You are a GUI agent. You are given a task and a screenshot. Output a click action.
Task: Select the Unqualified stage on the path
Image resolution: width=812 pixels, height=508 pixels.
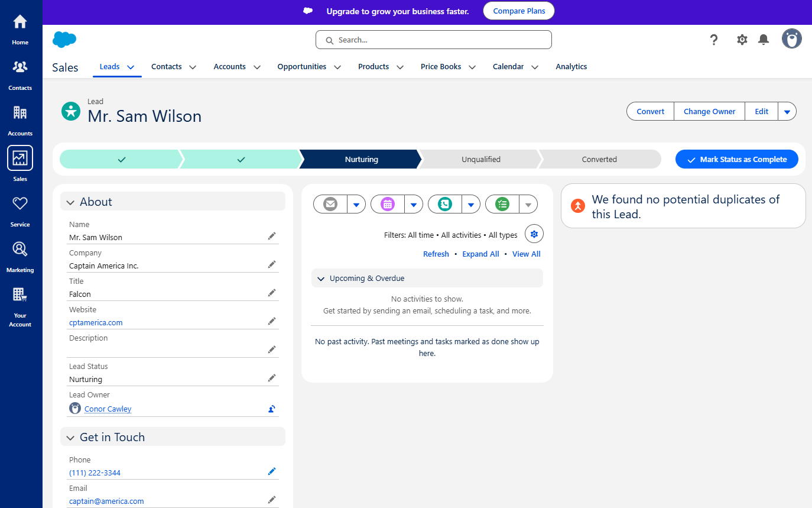tap(480, 159)
